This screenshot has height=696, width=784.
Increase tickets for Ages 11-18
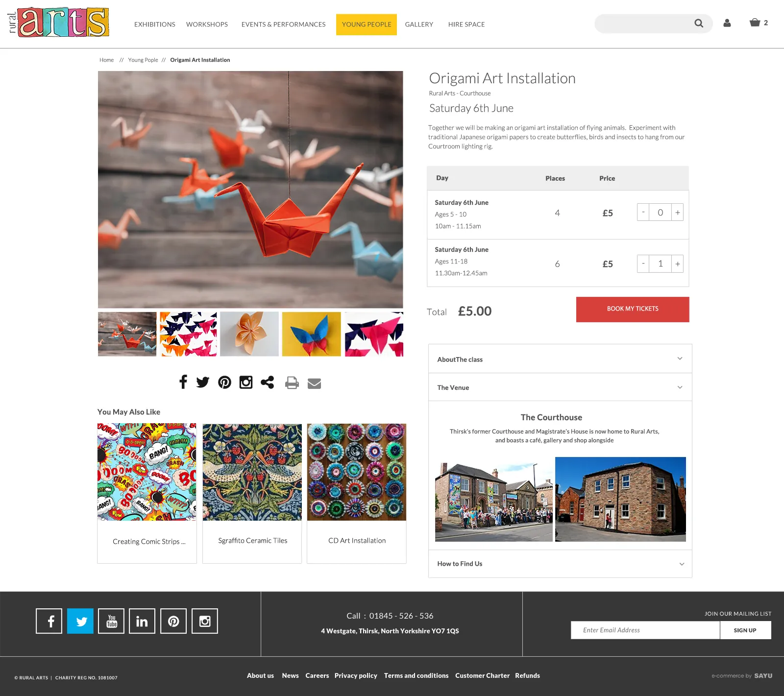678,264
